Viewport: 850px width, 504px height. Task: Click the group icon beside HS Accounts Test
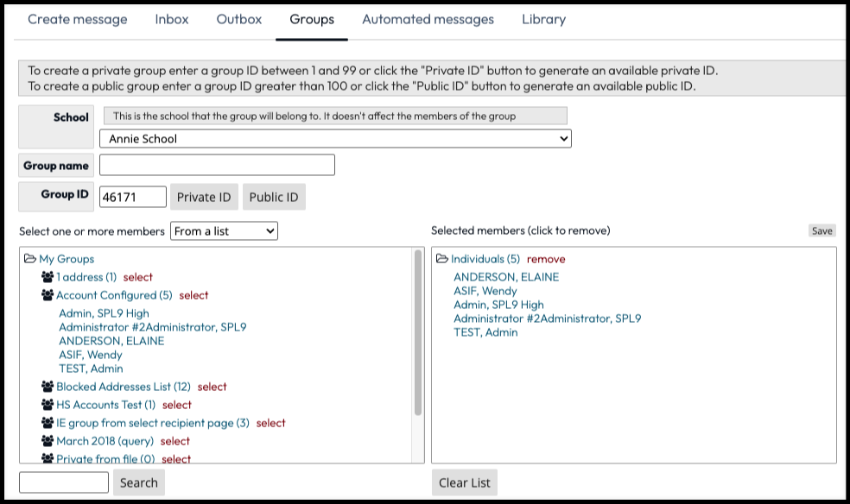pyautogui.click(x=48, y=405)
